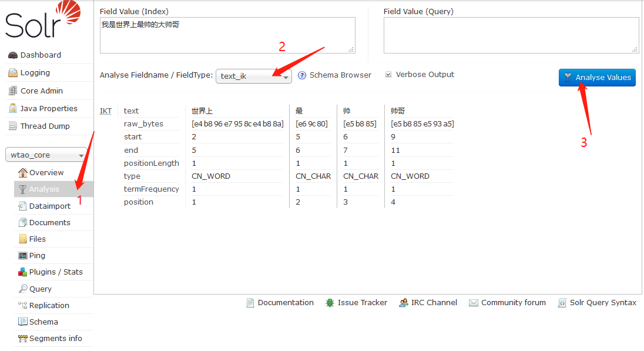The width and height of the screenshot is (644, 351).
Task: Open the Dataimport section
Action: 50,206
